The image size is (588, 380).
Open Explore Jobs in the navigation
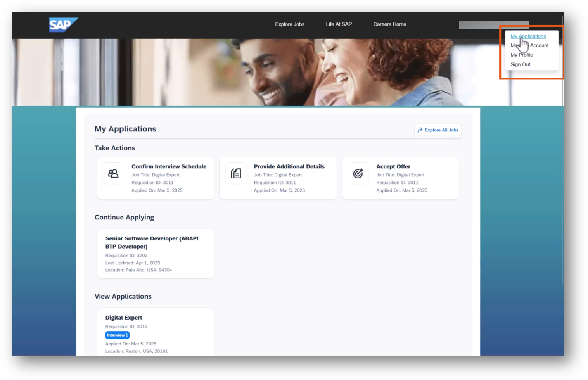[x=290, y=24]
